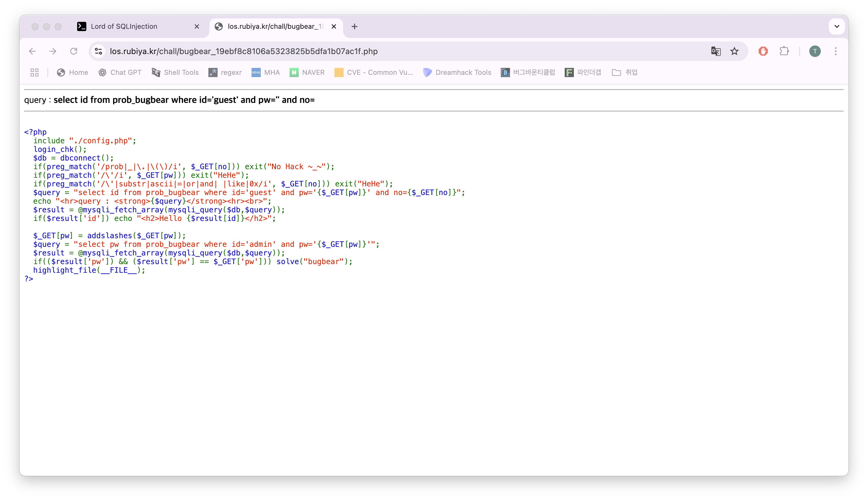Click the forward navigation arrow
868x500 pixels.
[53, 51]
